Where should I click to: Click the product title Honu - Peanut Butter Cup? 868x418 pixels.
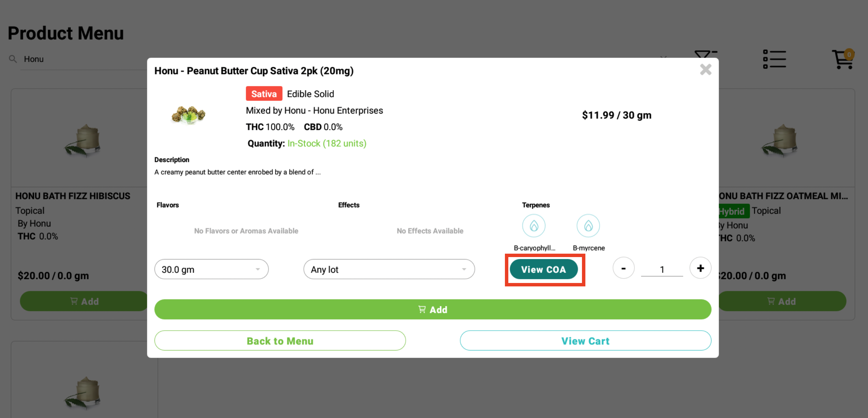254,71
